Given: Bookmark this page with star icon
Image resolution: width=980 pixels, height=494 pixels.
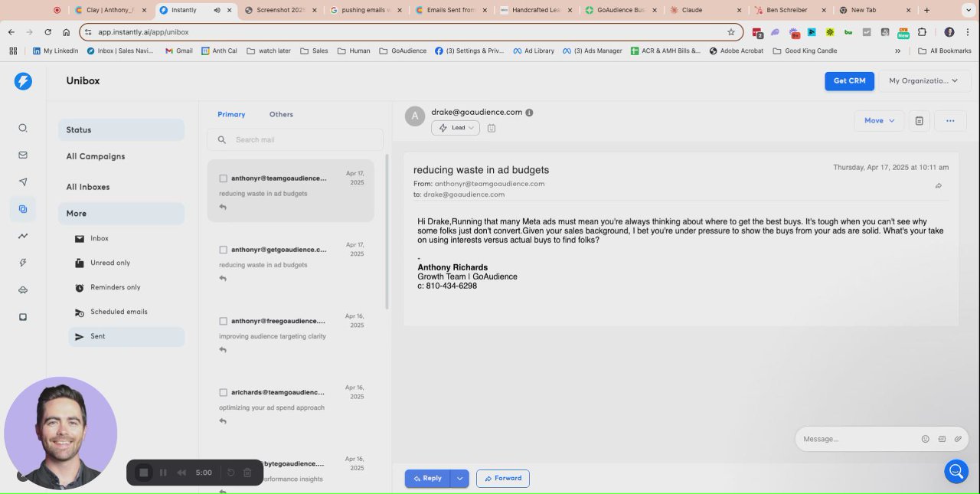Looking at the screenshot, I should 731,32.
